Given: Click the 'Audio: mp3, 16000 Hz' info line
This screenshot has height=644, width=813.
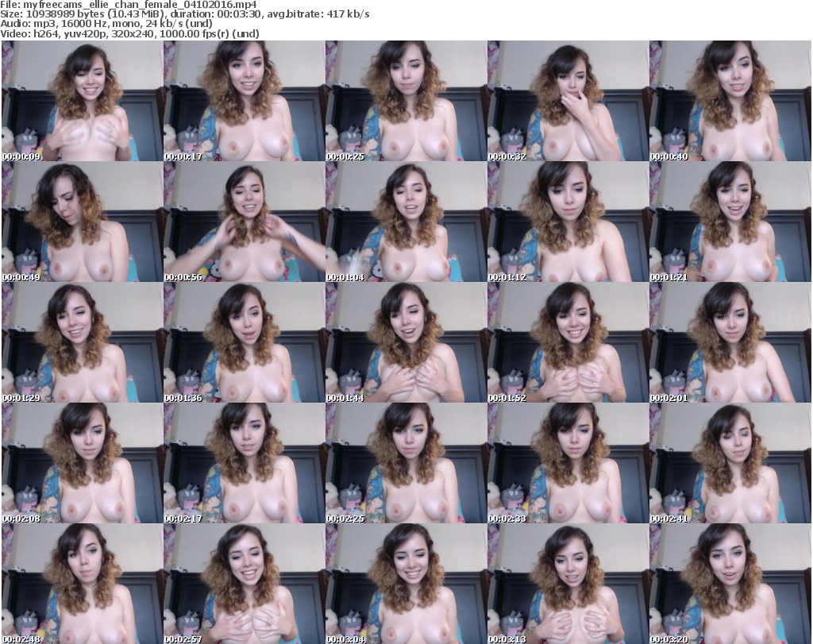Looking at the screenshot, I should pos(106,24).
